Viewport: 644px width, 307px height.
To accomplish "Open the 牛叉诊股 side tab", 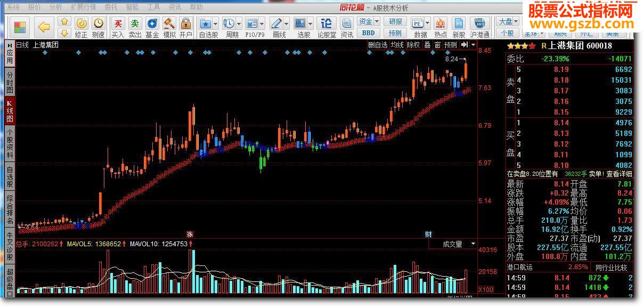I will tap(10, 245).
